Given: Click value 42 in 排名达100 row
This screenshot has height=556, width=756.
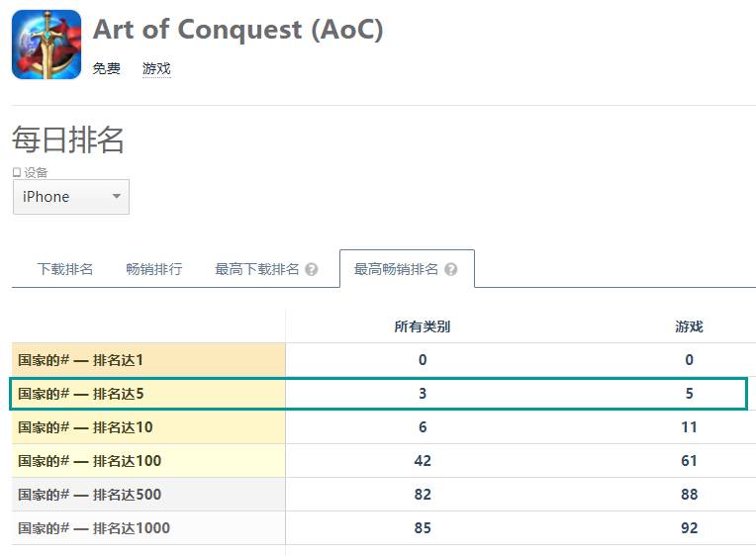Looking at the screenshot, I should coord(423,461).
